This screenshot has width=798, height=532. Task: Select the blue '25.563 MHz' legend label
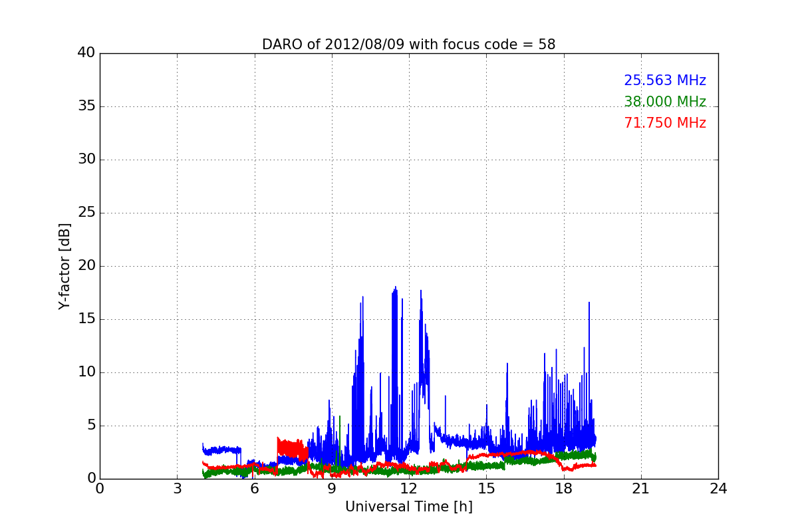665,80
